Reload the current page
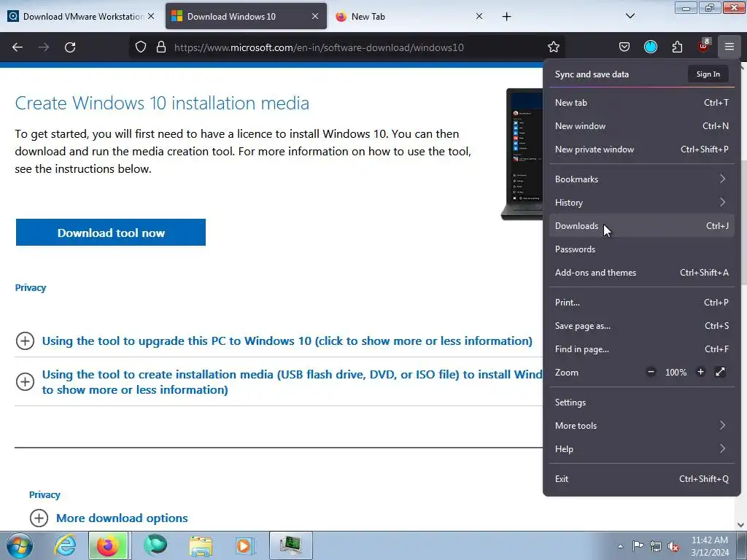 70,47
